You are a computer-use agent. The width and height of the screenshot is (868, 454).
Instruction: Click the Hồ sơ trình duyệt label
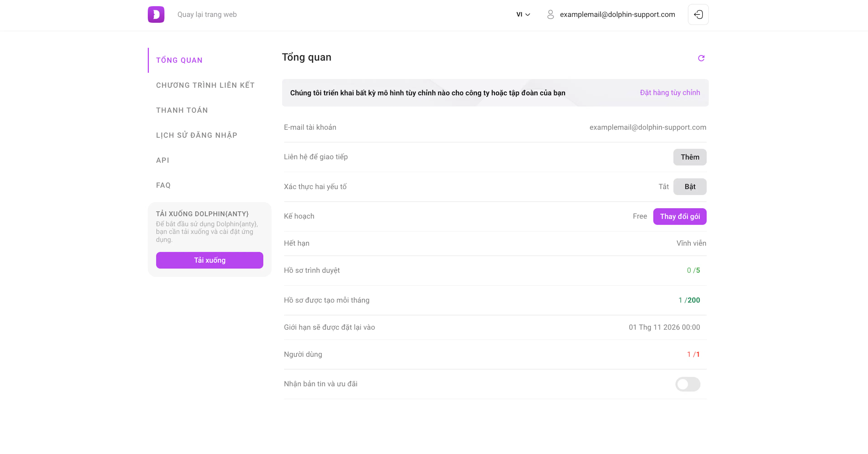point(312,271)
